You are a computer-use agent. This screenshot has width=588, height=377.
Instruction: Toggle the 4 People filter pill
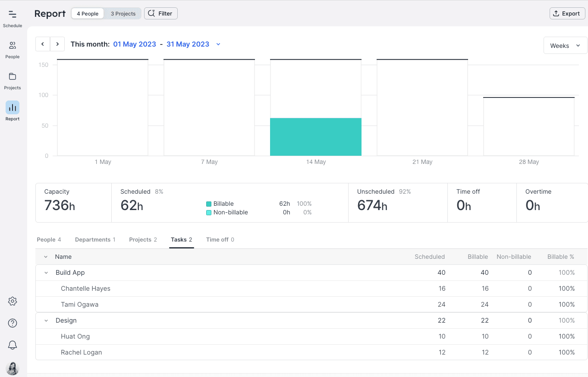coord(87,13)
